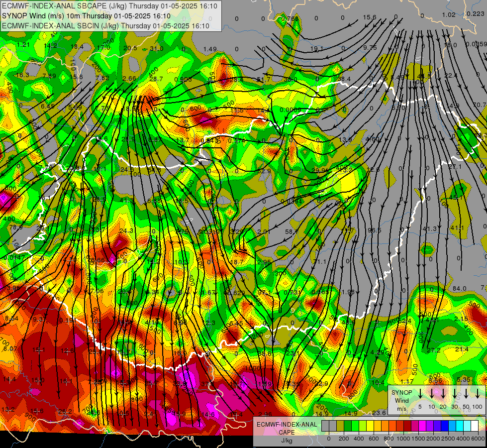Click the wind legend arrow above 30

tap(455, 394)
